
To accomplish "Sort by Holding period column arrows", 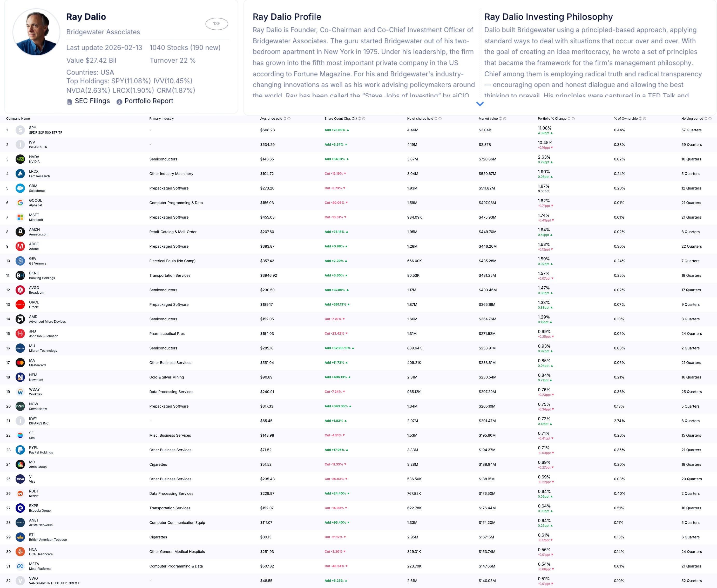I will click(706, 119).
